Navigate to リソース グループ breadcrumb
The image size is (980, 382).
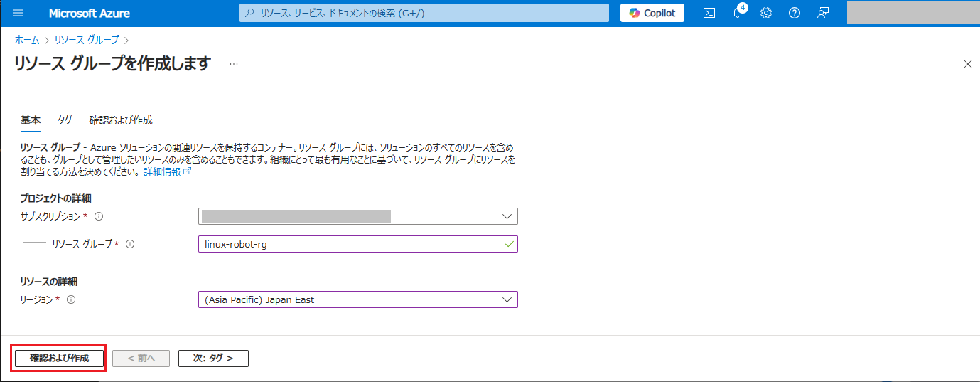click(87, 40)
